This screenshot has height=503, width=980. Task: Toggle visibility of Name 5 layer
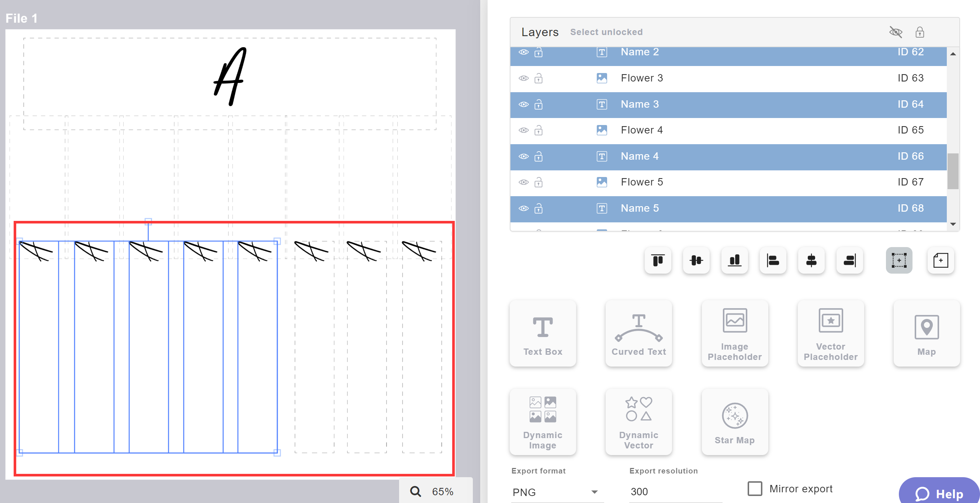coord(524,208)
